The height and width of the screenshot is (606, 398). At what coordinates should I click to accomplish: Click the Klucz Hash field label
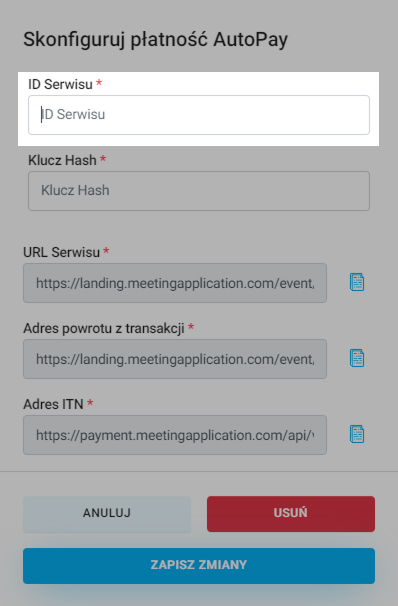(x=62, y=160)
